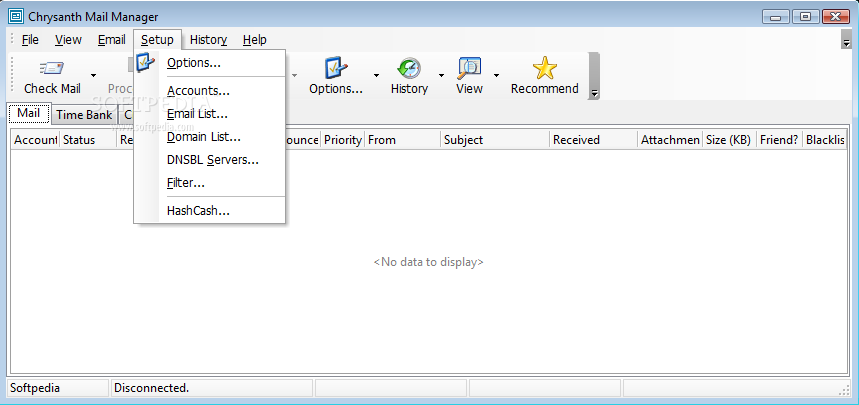Choose Domain List... in Setup menu

[209, 137]
